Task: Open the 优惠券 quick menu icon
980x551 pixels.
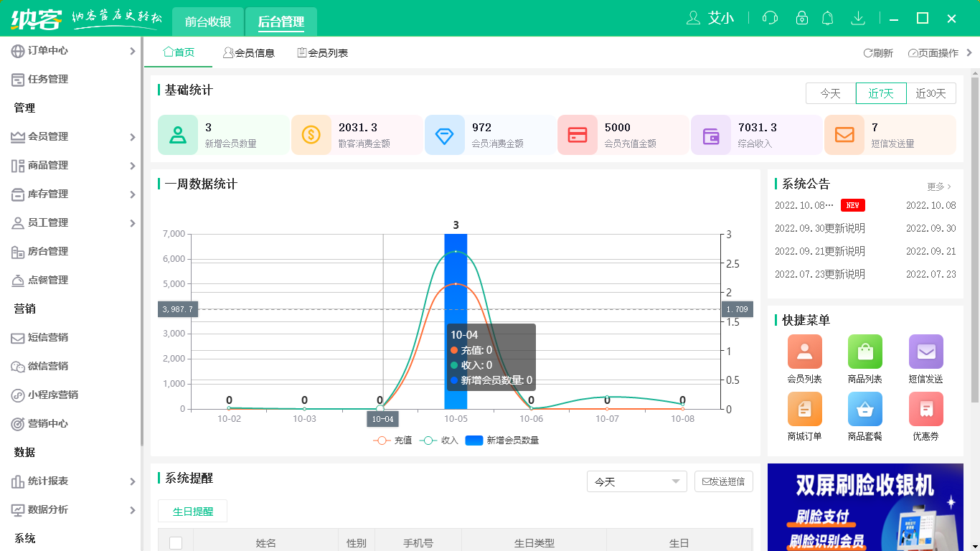Action: (925, 409)
